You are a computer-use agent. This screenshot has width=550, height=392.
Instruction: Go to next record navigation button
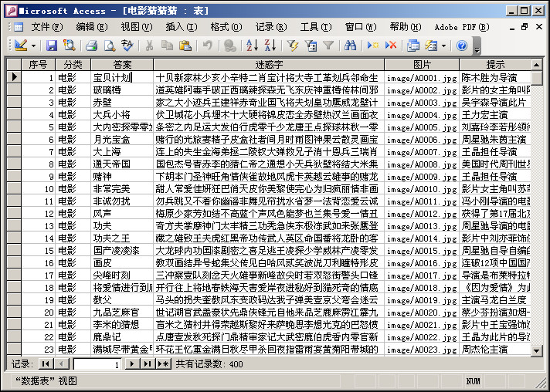click(x=132, y=364)
